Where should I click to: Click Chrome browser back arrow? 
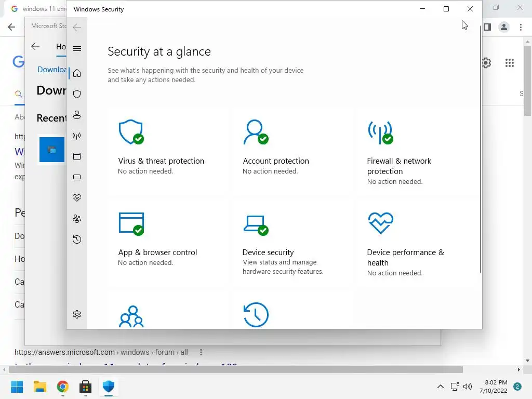(11, 27)
